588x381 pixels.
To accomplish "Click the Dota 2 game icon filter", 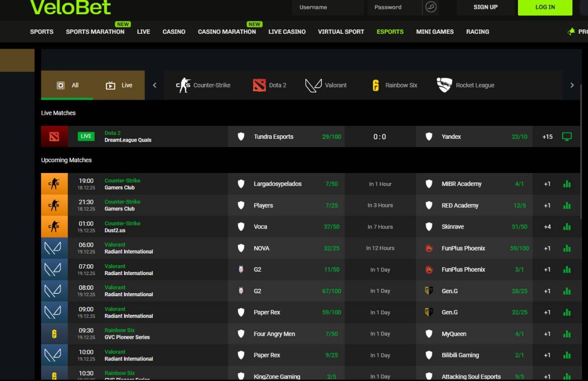I will click(x=259, y=85).
